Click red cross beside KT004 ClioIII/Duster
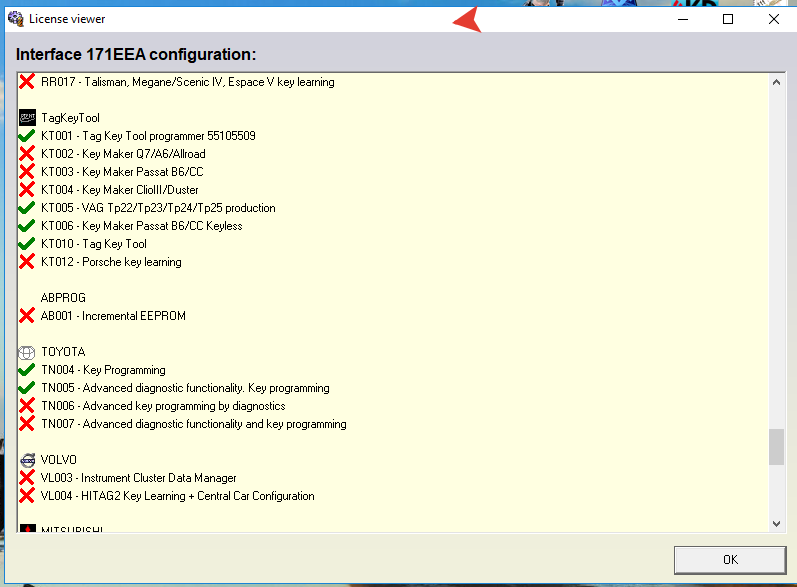 click(27, 190)
